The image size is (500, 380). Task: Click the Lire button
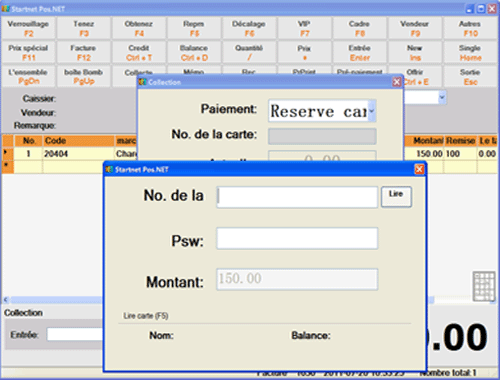(x=396, y=197)
